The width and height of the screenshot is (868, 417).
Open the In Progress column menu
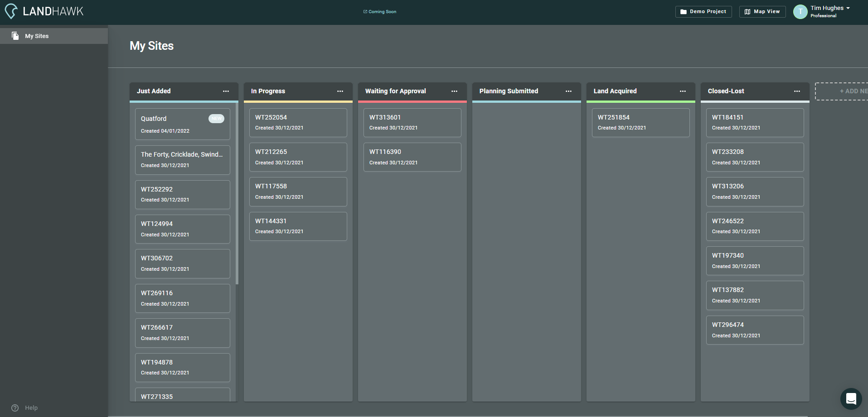pos(340,91)
